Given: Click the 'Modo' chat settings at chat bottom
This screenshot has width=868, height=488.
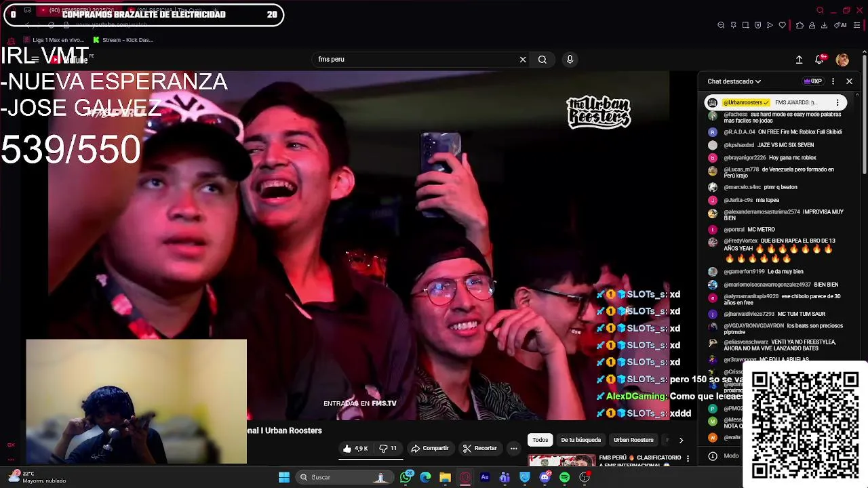Looking at the screenshot, I should (724, 456).
